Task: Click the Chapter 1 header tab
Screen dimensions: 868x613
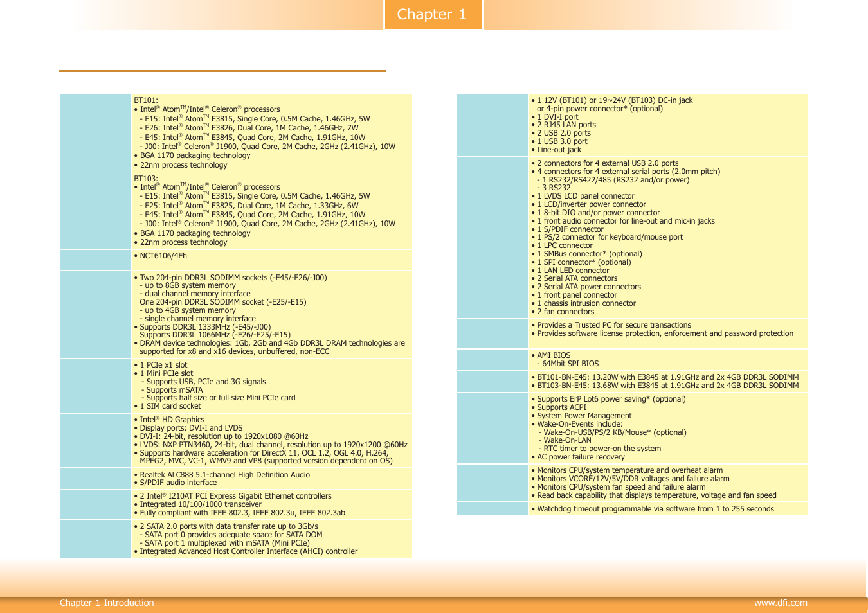Action: click(x=433, y=14)
